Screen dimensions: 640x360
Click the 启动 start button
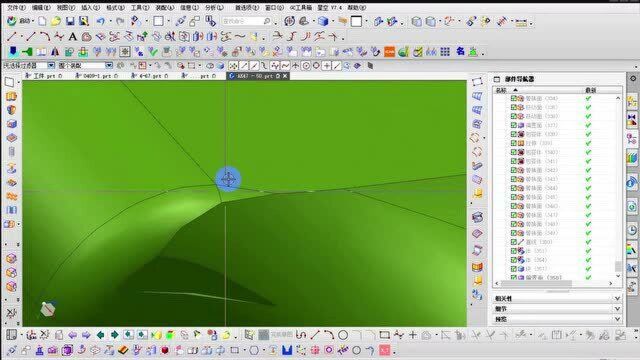click(19, 21)
